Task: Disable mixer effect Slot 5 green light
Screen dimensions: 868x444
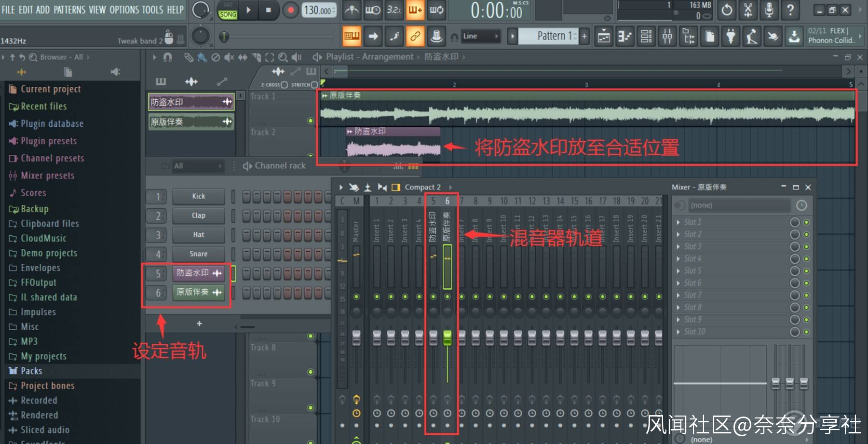Action: [x=806, y=271]
